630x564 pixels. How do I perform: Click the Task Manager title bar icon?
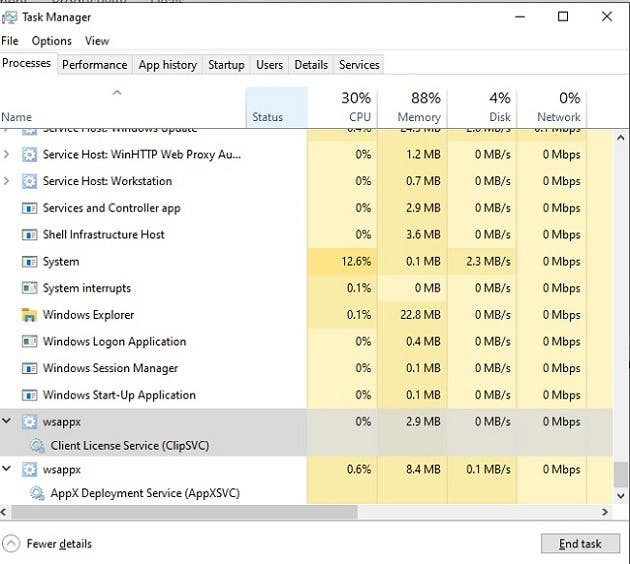10,17
